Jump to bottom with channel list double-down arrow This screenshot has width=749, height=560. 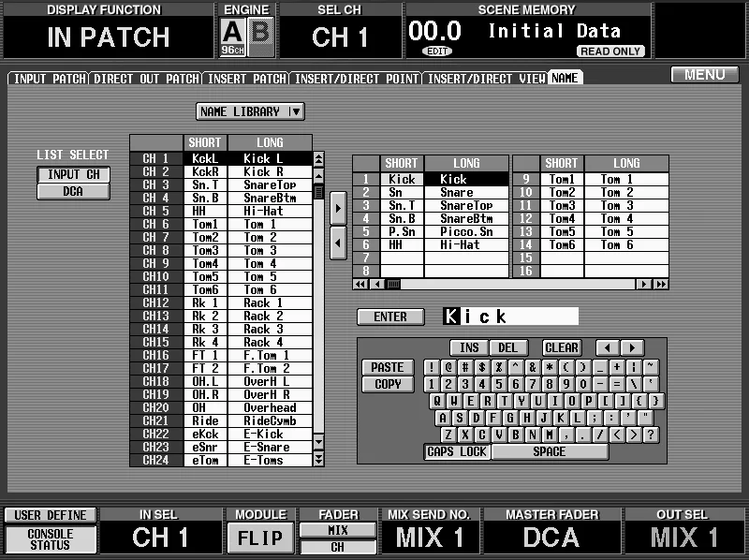pyautogui.click(x=318, y=459)
